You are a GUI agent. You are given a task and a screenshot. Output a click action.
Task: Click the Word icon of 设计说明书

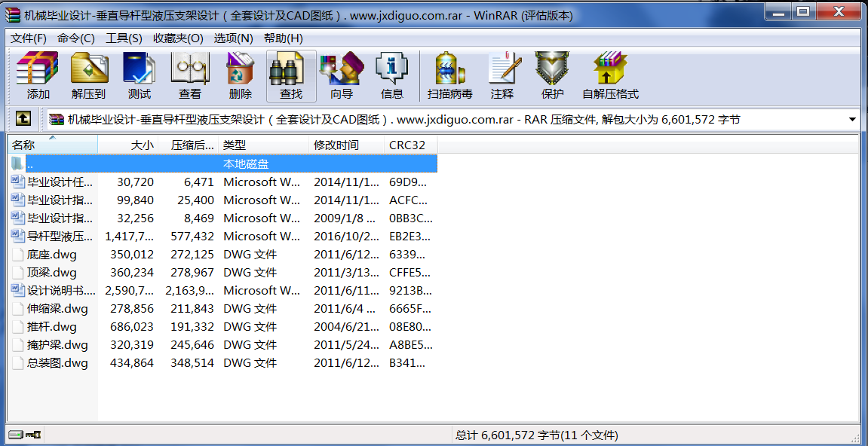(18, 290)
